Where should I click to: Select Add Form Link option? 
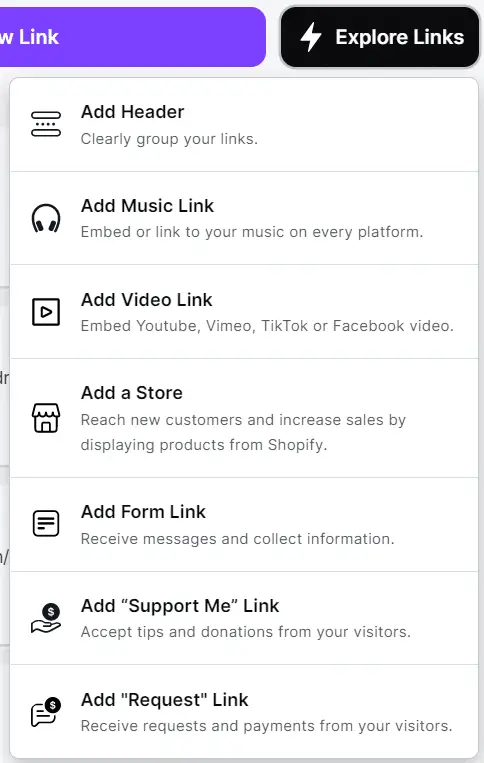tap(244, 525)
